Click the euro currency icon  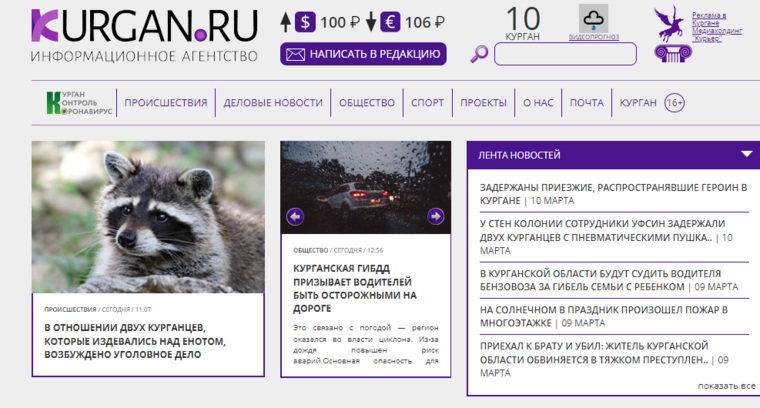click(390, 22)
